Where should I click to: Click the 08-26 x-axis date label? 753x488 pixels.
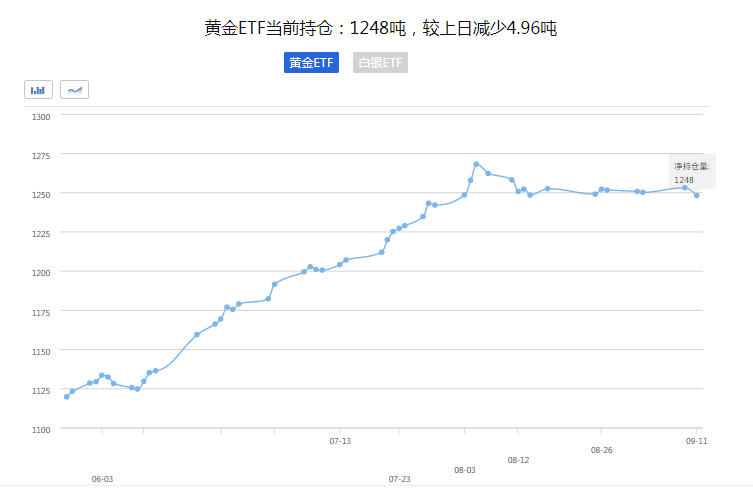coord(601,450)
